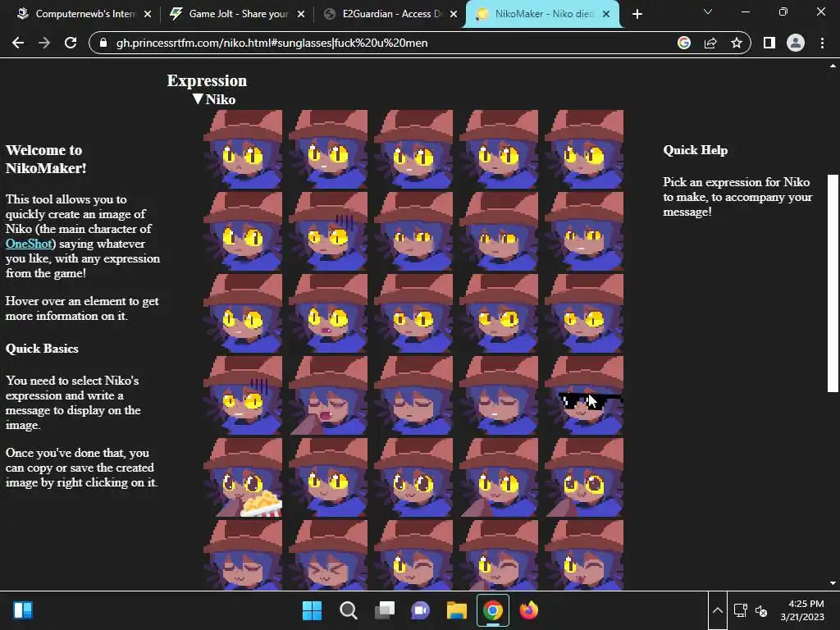Screen dimensions: 840x630
Task: Close the Computernewb's tab
Action: coord(148,15)
